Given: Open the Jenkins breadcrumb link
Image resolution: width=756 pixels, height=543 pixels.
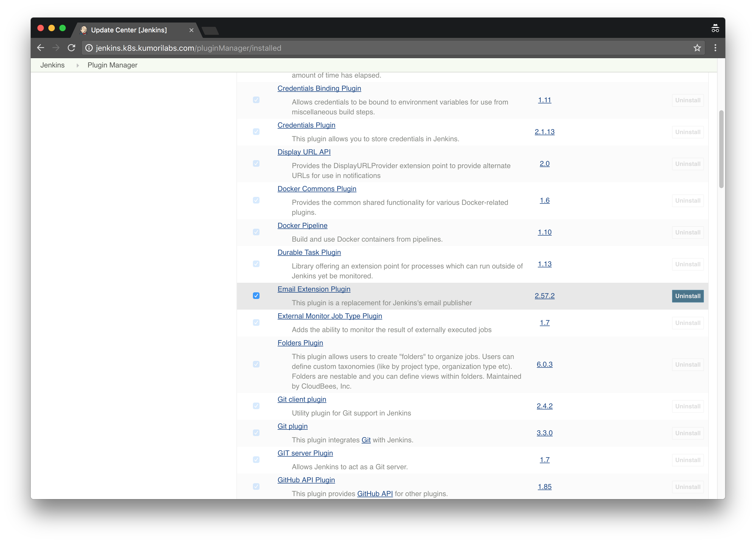Looking at the screenshot, I should (52, 65).
